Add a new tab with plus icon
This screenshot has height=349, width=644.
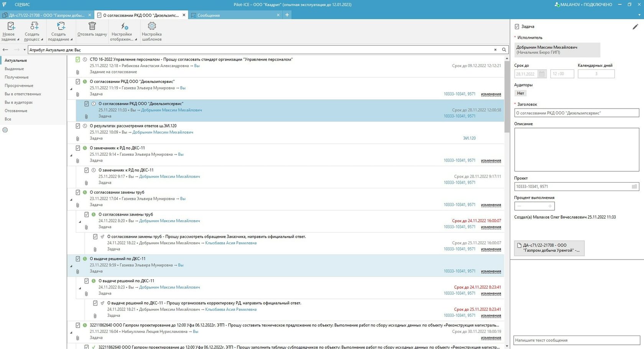coord(287,15)
